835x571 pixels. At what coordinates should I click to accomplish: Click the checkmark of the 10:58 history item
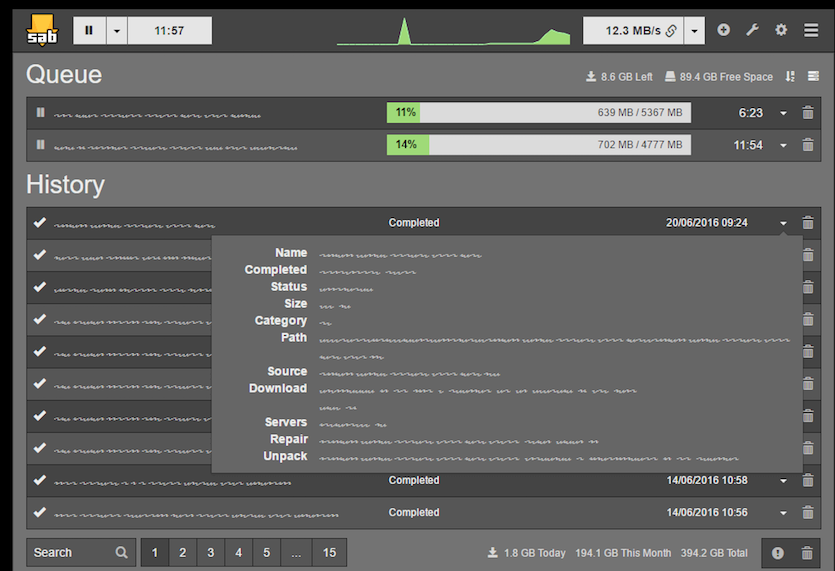pos(40,480)
